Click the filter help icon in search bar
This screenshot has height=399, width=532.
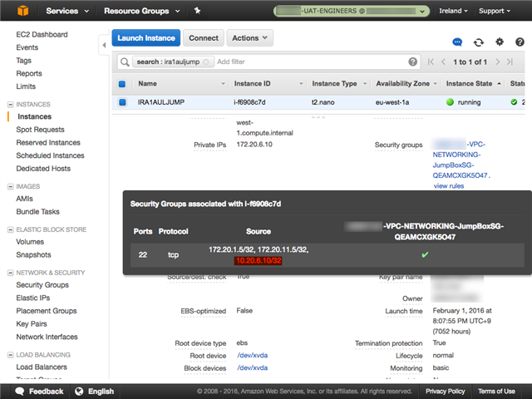pos(412,62)
